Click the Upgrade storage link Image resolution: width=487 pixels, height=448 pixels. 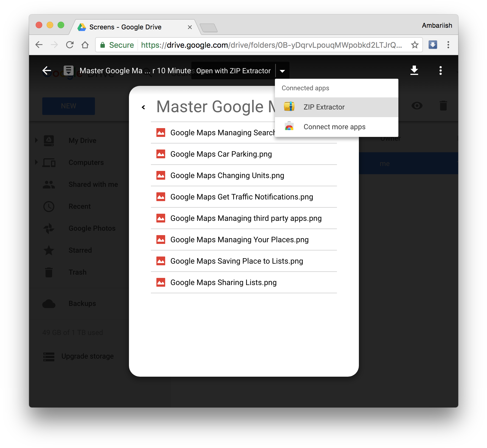pyautogui.click(x=88, y=356)
